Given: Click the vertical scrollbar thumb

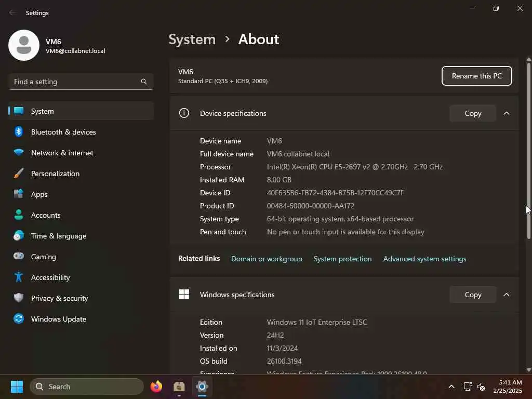Looking at the screenshot, I should click(528, 150).
